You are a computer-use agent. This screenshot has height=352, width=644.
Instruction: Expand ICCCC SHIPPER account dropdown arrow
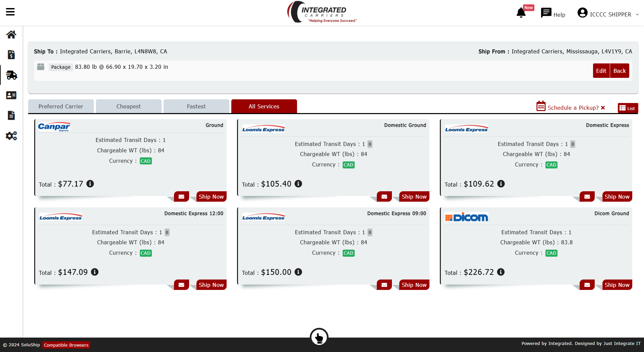click(x=637, y=14)
